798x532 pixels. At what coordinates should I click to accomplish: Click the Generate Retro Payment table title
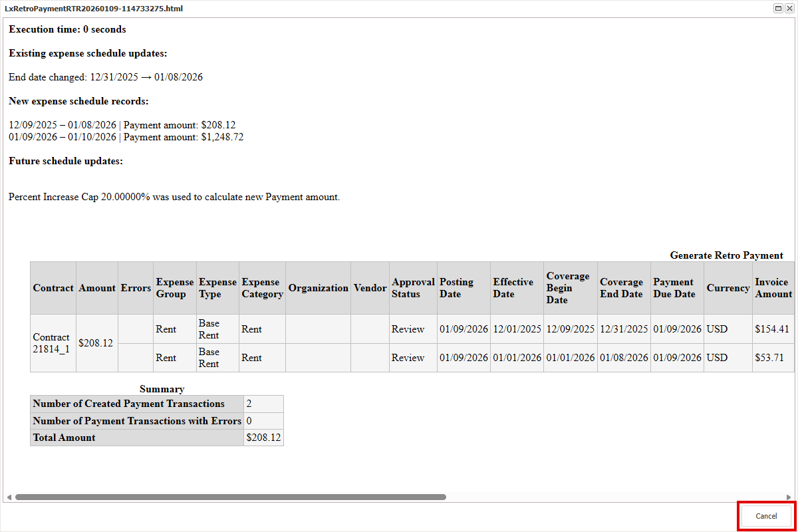(726, 255)
